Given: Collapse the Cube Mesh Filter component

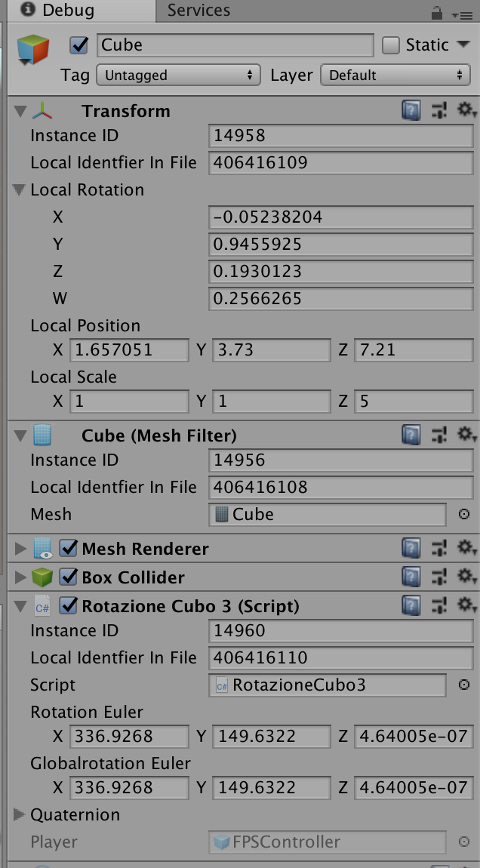Looking at the screenshot, I should pyautogui.click(x=21, y=436).
